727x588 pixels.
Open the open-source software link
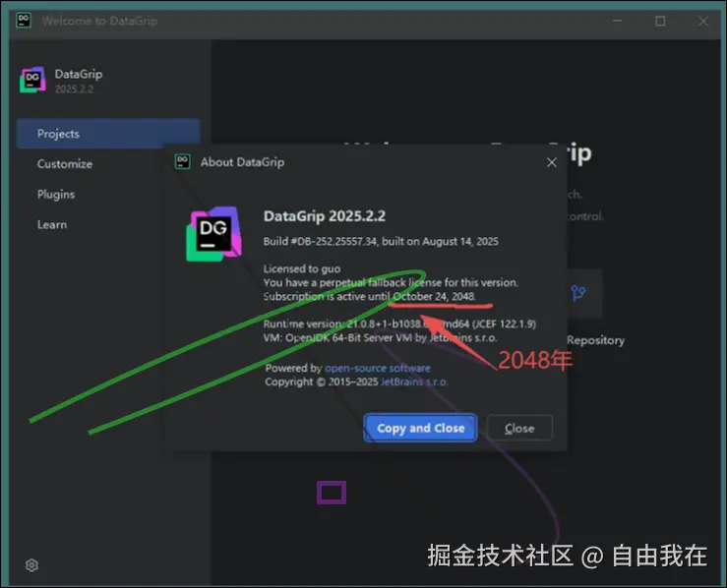point(378,368)
